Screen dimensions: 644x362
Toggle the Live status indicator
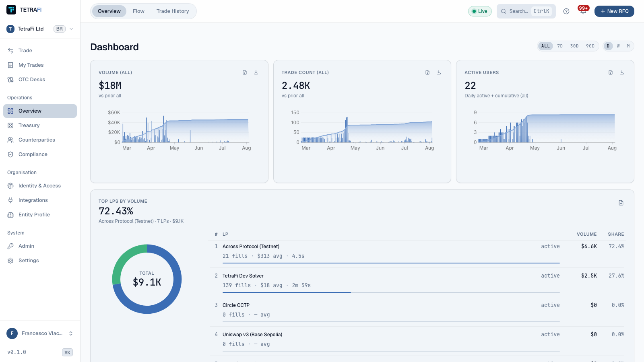coord(480,11)
